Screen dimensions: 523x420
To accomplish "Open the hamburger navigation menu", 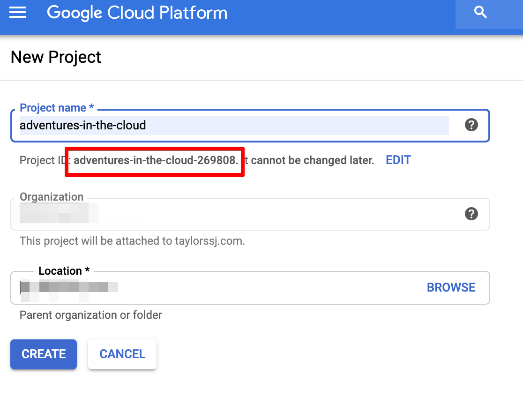I will [x=18, y=12].
